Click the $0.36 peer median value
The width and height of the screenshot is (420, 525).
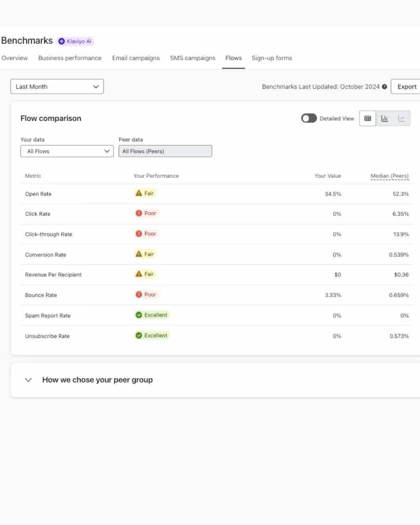click(x=402, y=275)
